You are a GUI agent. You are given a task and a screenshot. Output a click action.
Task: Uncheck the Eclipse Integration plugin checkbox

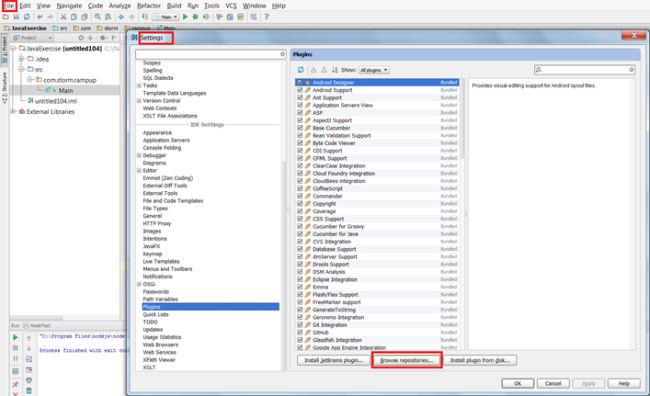pos(300,279)
